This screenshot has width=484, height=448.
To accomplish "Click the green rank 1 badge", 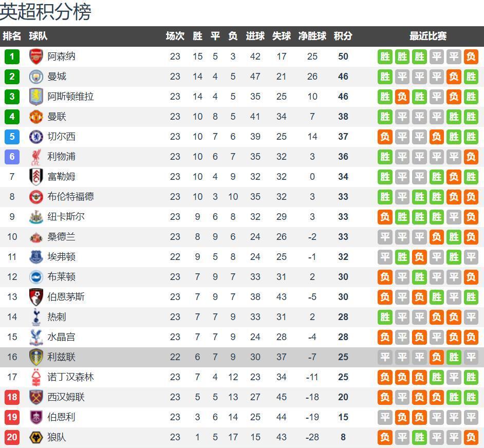I will 12,57.
